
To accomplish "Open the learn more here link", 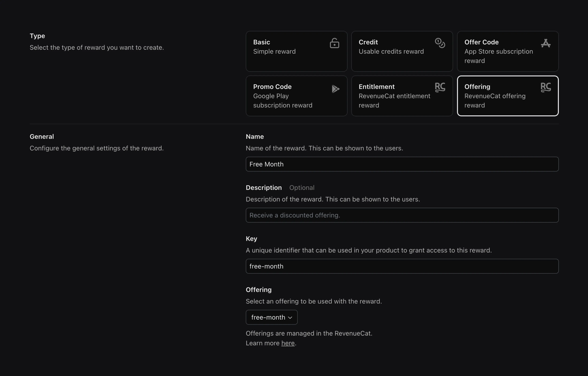I will point(288,343).
